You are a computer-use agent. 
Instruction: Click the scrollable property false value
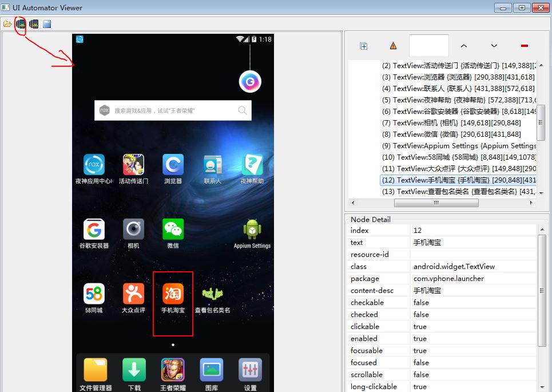pos(421,375)
